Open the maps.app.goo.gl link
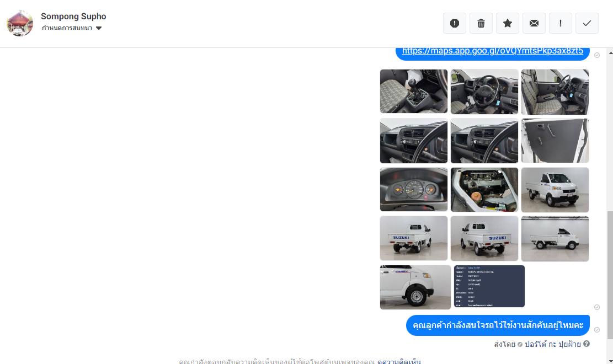 [493, 51]
